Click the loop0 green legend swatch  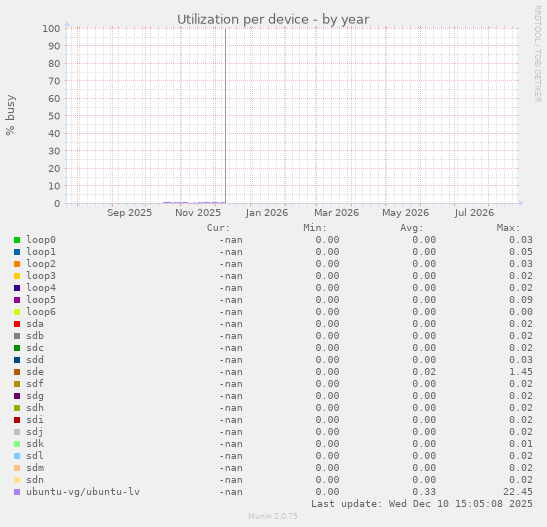[17, 240]
